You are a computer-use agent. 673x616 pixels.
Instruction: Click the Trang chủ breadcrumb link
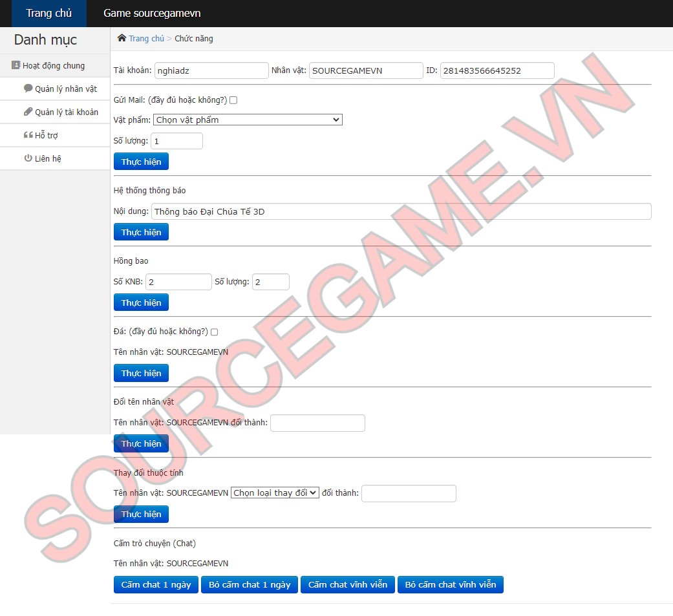click(146, 39)
